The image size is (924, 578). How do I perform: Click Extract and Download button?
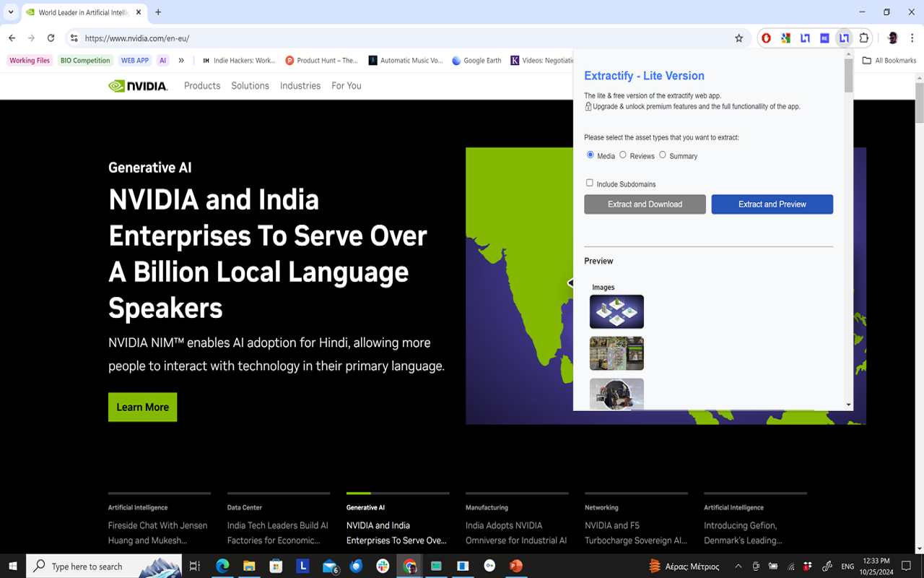tap(645, 204)
